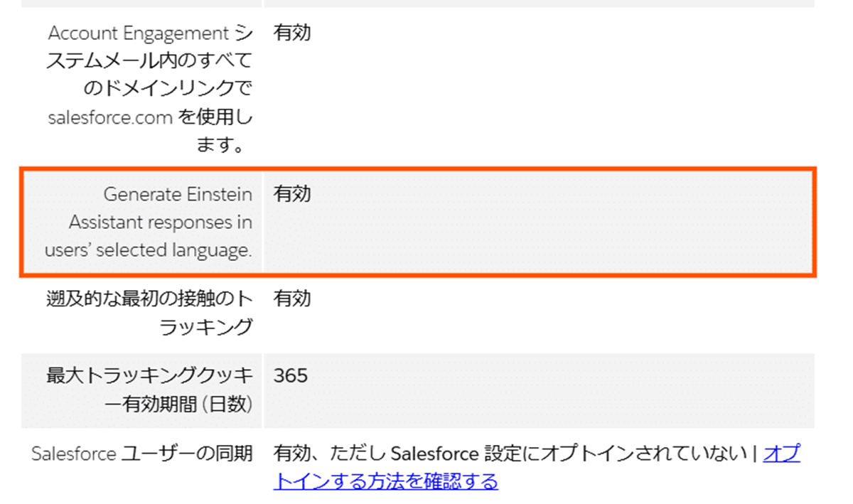
Task: Select the 遡及的な最初の接触のトラッキング label
Action: coord(149,313)
